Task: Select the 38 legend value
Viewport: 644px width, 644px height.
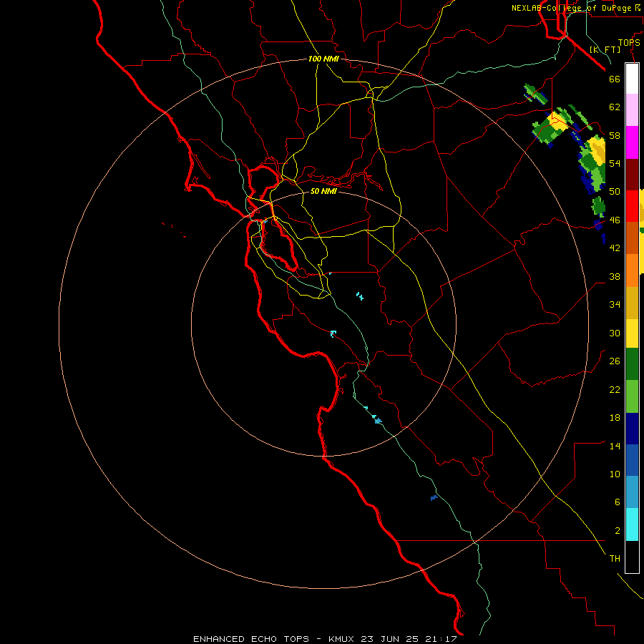Action: 615,276
